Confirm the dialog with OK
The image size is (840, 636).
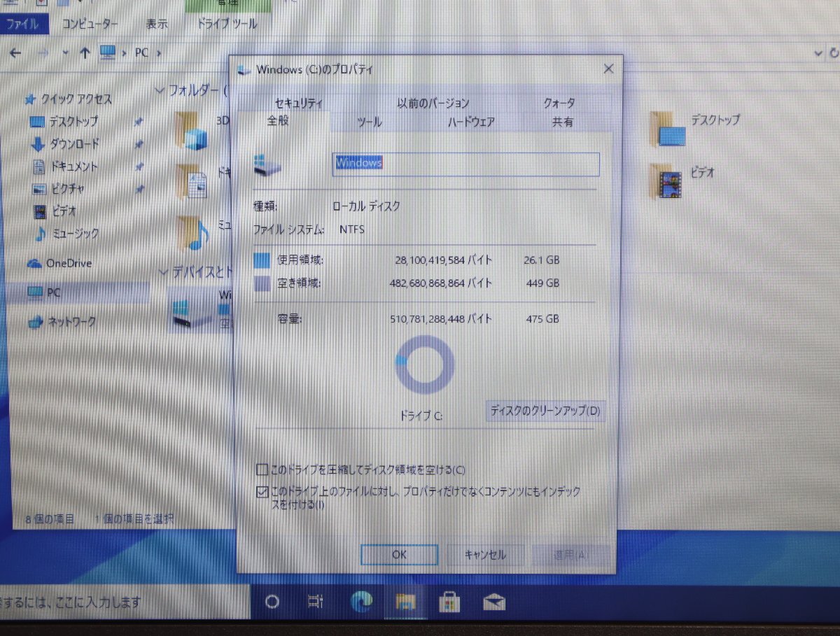point(399,555)
